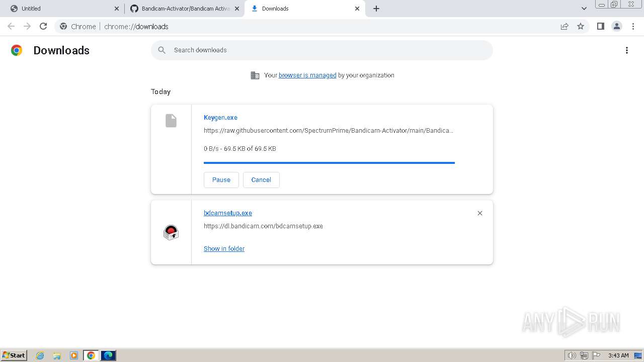644x362 pixels.
Task: Open Microsoft Edge from taskbar
Action: (x=108, y=355)
